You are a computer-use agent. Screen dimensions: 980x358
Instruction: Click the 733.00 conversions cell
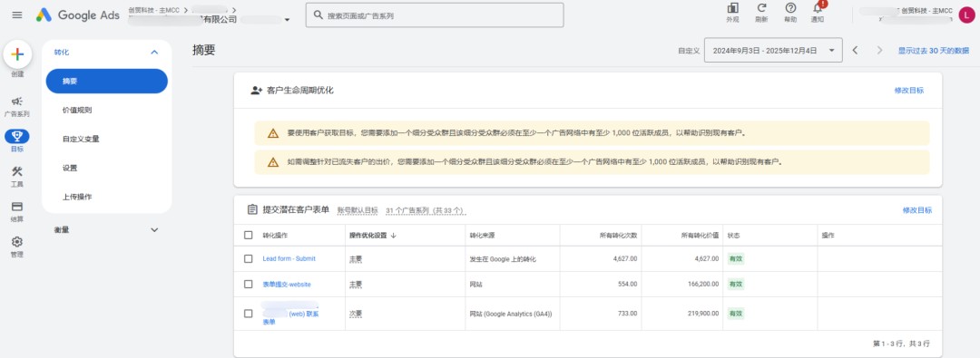628,314
